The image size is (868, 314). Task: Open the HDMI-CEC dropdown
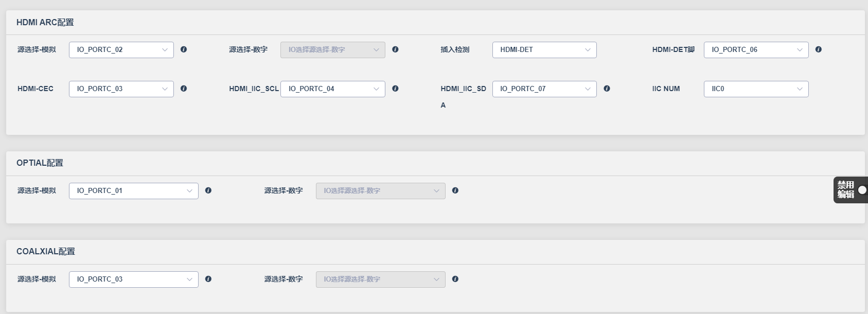coord(121,89)
